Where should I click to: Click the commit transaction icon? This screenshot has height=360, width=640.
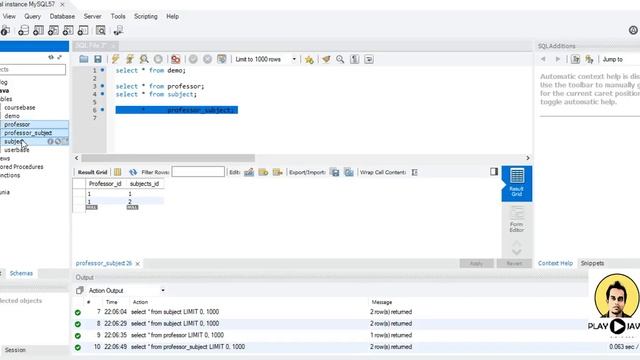(193, 59)
